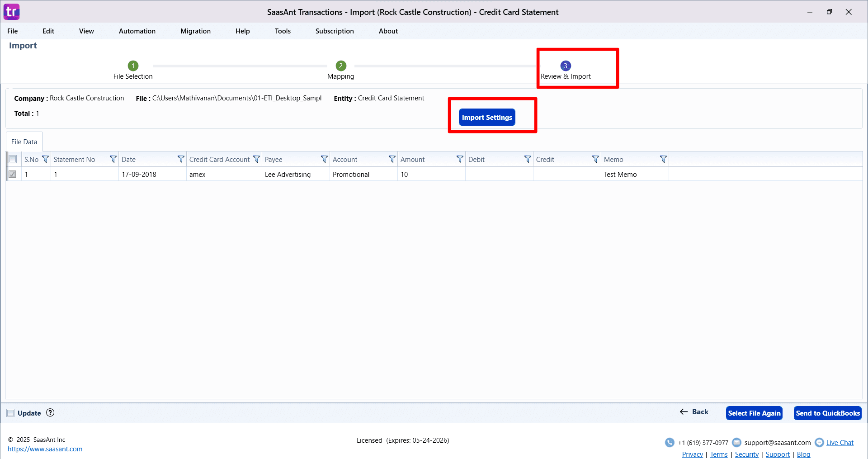Toggle the select-all header checkbox
Screen dimensions: 868x459
pyautogui.click(x=13, y=159)
